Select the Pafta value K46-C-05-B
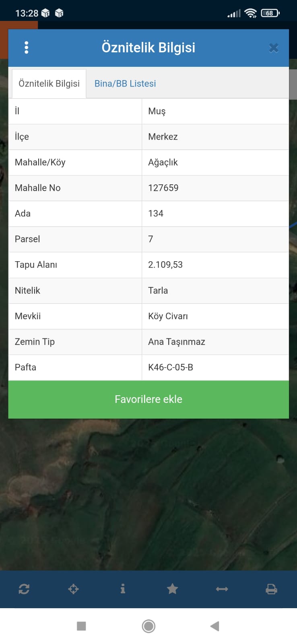The image size is (297, 644). [x=171, y=367]
